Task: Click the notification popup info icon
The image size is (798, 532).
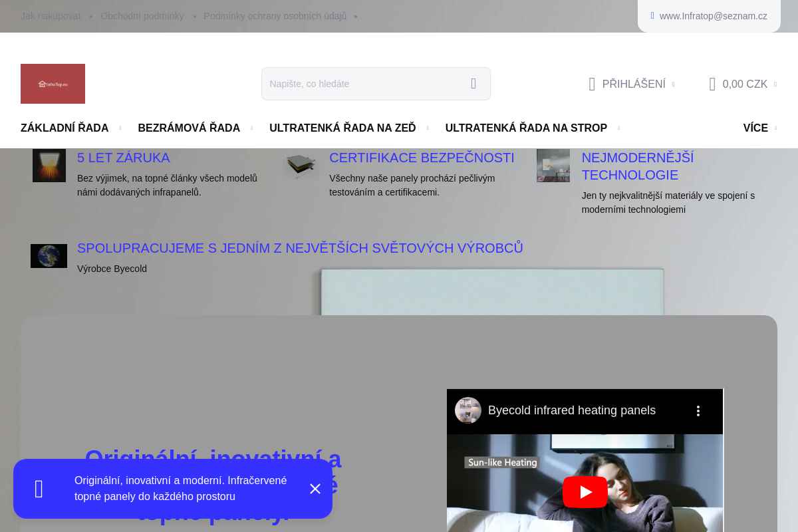Action: [39, 489]
